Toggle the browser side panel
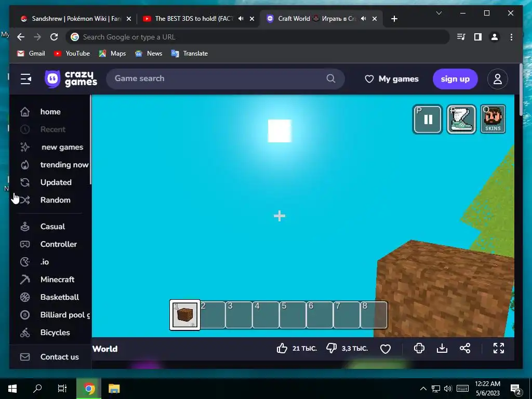 [478, 37]
